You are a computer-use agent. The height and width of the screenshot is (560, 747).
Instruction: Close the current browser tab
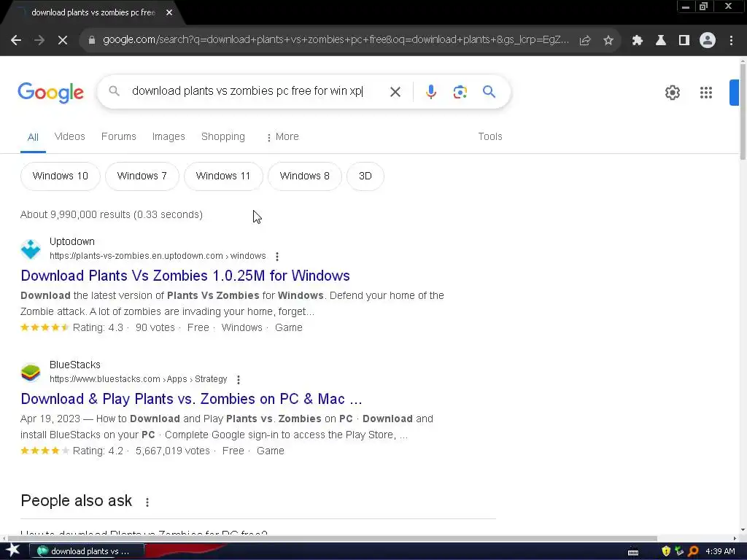[169, 12]
